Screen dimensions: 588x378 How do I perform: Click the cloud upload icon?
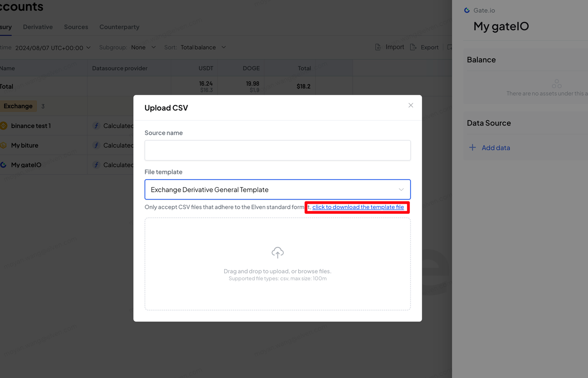[x=277, y=252]
